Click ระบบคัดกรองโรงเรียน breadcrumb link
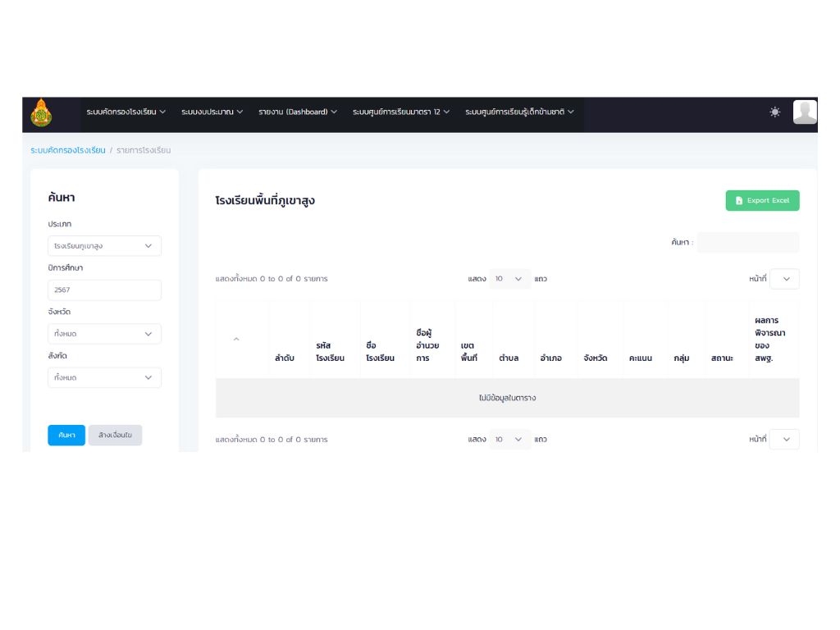 click(68, 150)
